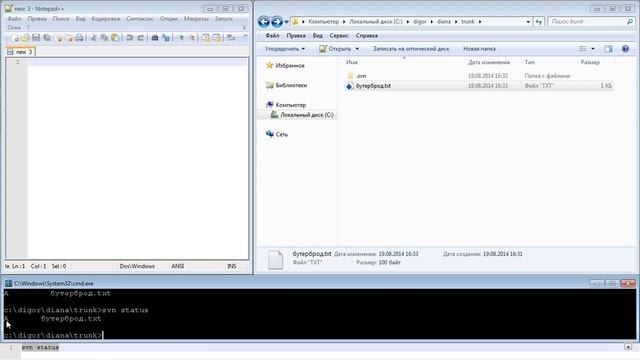Click the Copy icon in Notepad++ toolbar
640x360 pixels.
click(x=104, y=38)
